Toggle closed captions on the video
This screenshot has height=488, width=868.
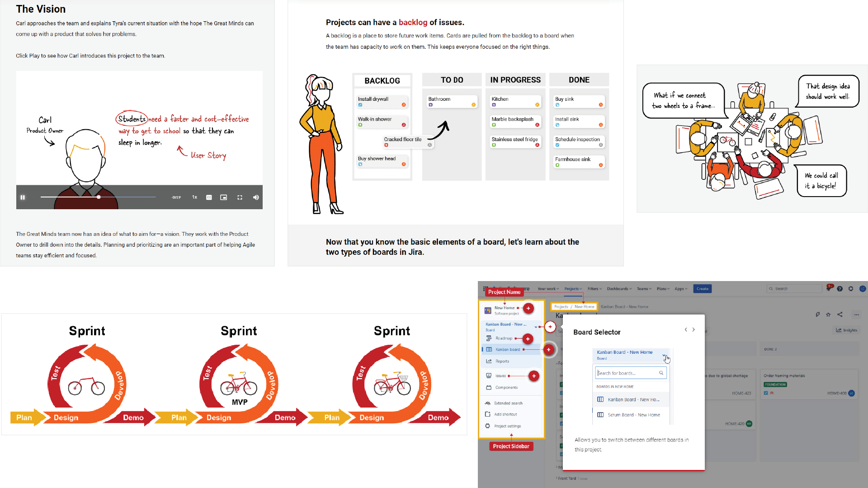pos(209,197)
